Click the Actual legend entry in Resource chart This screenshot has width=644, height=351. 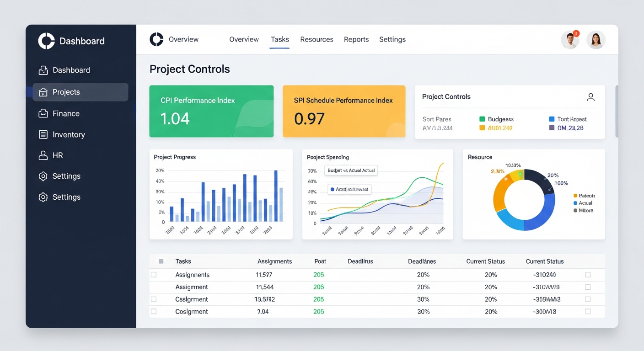coord(583,203)
